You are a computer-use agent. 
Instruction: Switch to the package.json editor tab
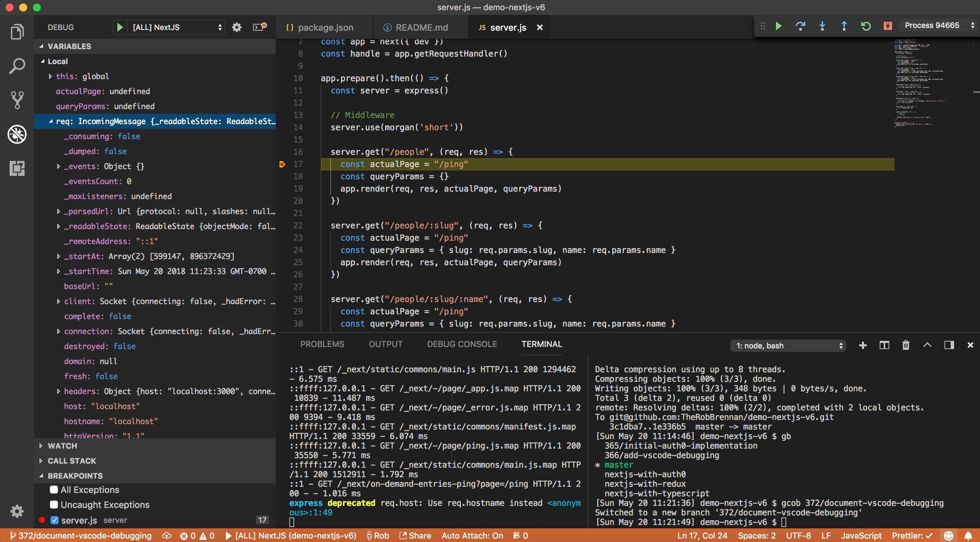pos(325,27)
